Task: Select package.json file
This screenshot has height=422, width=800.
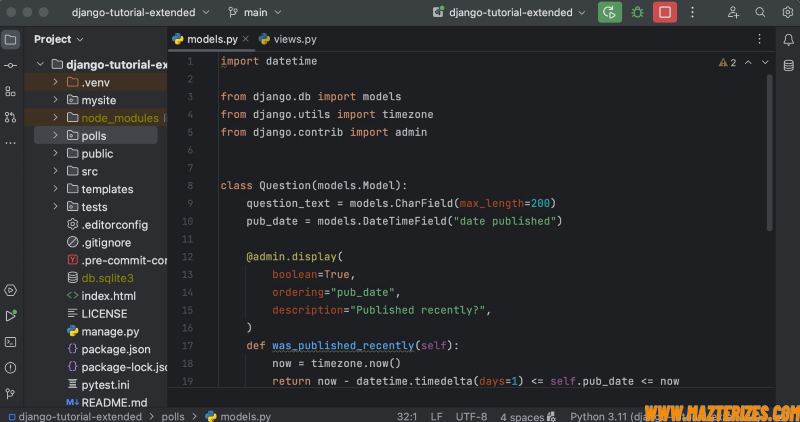Action: tap(109, 350)
